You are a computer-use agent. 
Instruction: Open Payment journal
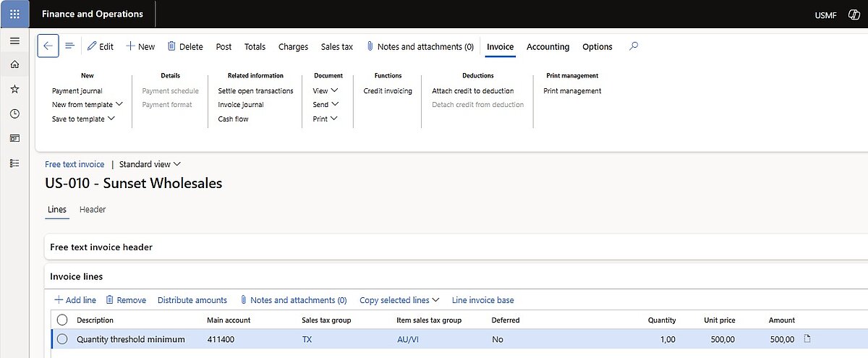[77, 91]
